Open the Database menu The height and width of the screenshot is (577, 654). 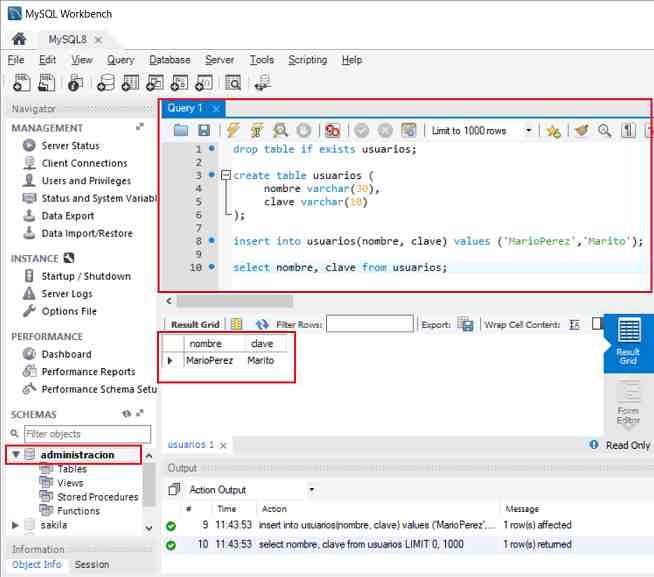tap(169, 60)
